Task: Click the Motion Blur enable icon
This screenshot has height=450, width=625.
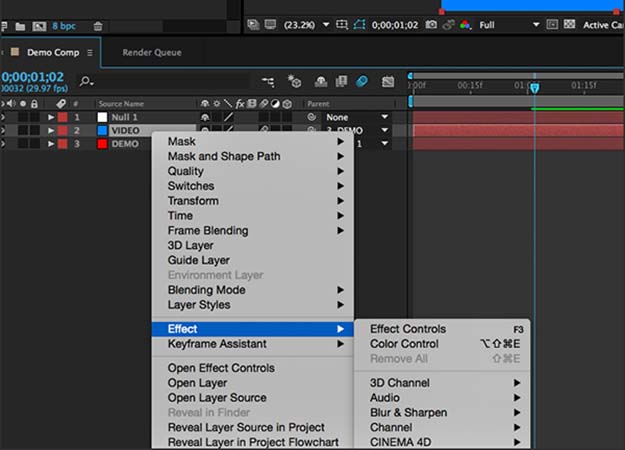Action: (362, 81)
